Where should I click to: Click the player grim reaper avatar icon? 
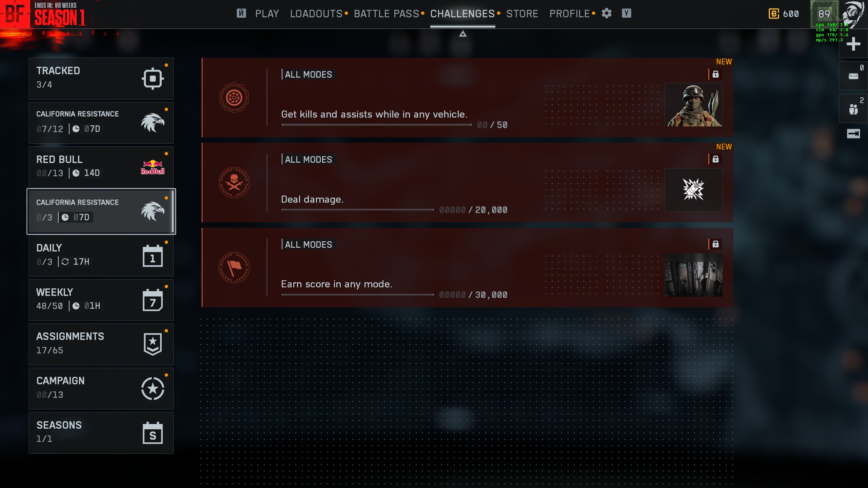(853, 14)
